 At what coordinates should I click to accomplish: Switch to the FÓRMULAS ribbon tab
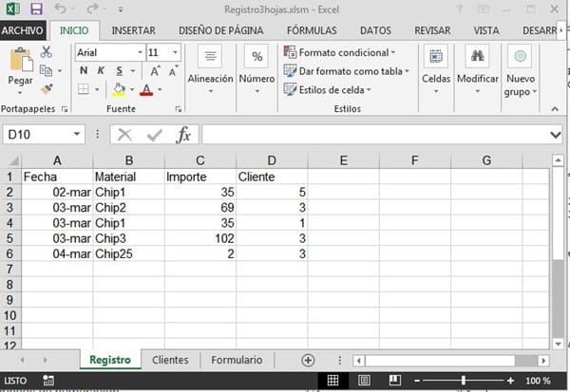tap(312, 30)
